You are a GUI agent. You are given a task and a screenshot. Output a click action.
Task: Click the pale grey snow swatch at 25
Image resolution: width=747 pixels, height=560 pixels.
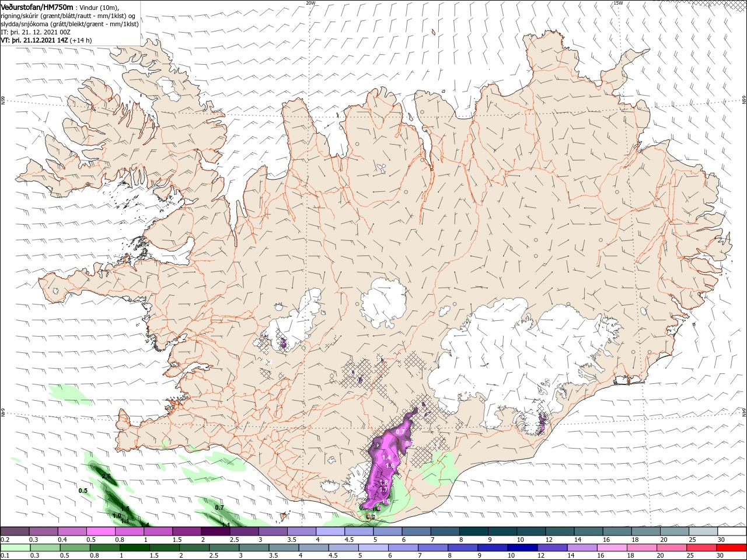(x=704, y=531)
